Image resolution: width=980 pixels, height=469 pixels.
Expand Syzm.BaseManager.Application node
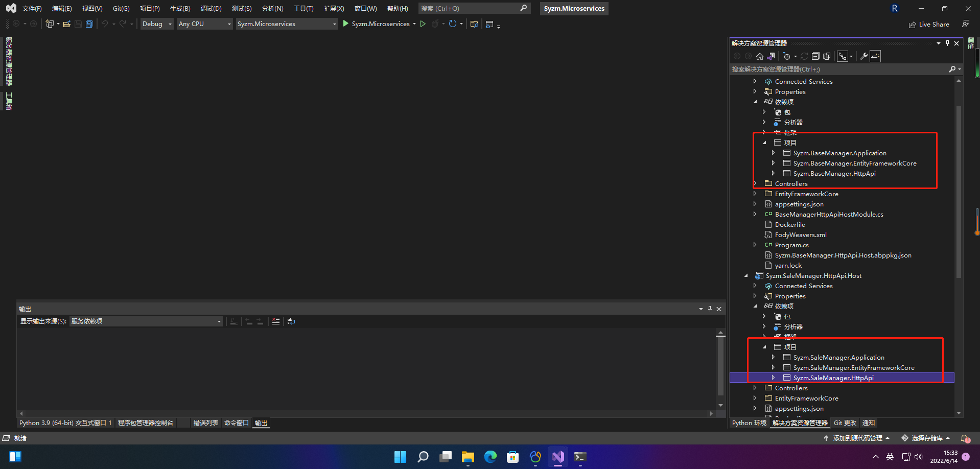pos(773,153)
